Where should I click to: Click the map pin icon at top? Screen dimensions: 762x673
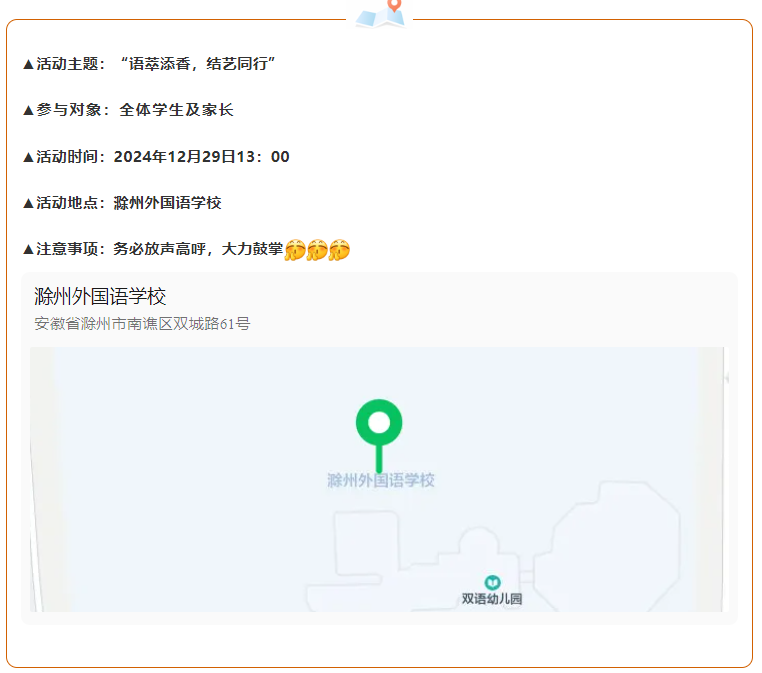point(381,13)
